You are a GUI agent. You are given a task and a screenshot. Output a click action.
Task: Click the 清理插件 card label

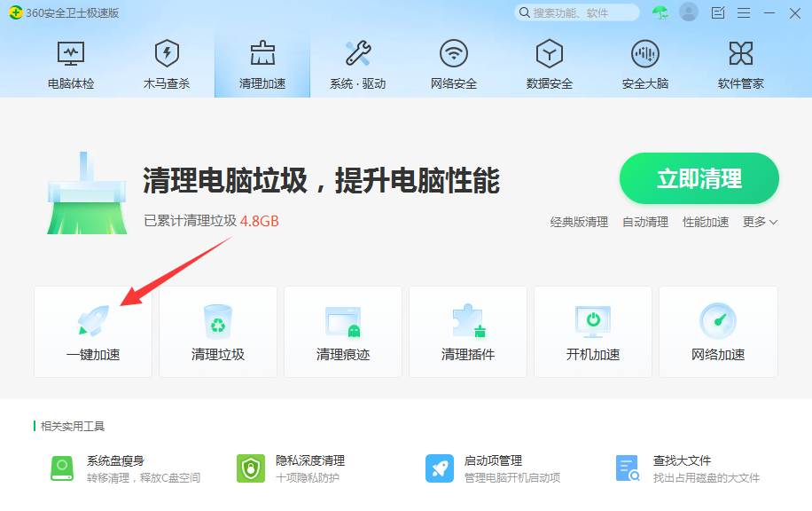point(468,355)
